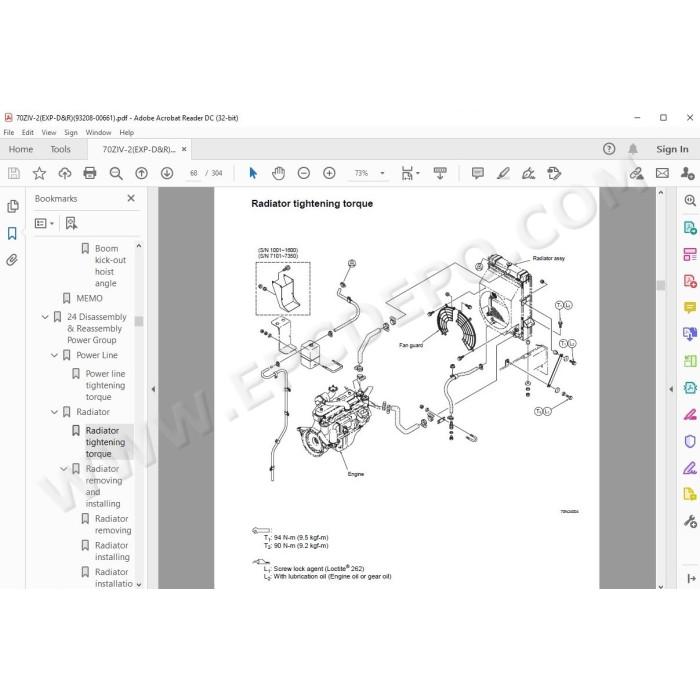Click the share with others person icon
Image resolution: width=700 pixels, height=700 pixels.
click(x=687, y=173)
